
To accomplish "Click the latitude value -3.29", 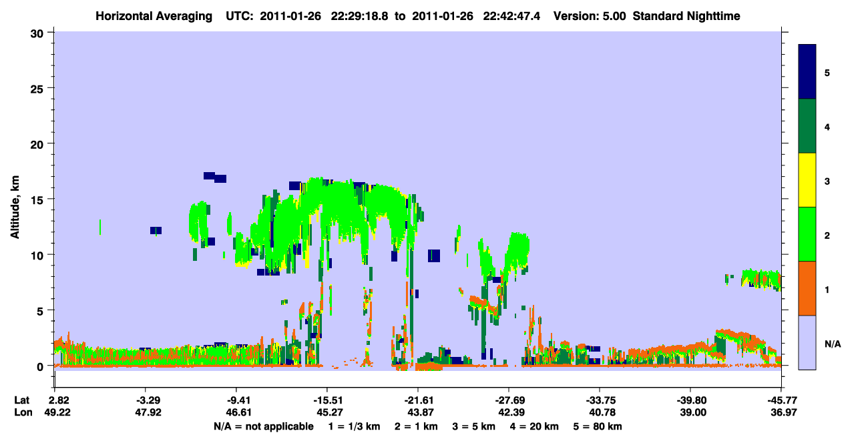I will click(x=145, y=400).
